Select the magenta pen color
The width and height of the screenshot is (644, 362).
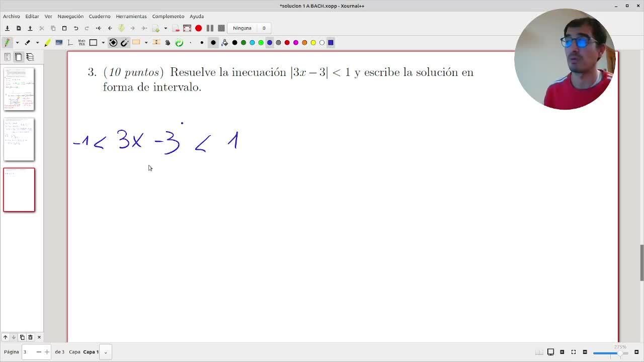(x=296, y=43)
